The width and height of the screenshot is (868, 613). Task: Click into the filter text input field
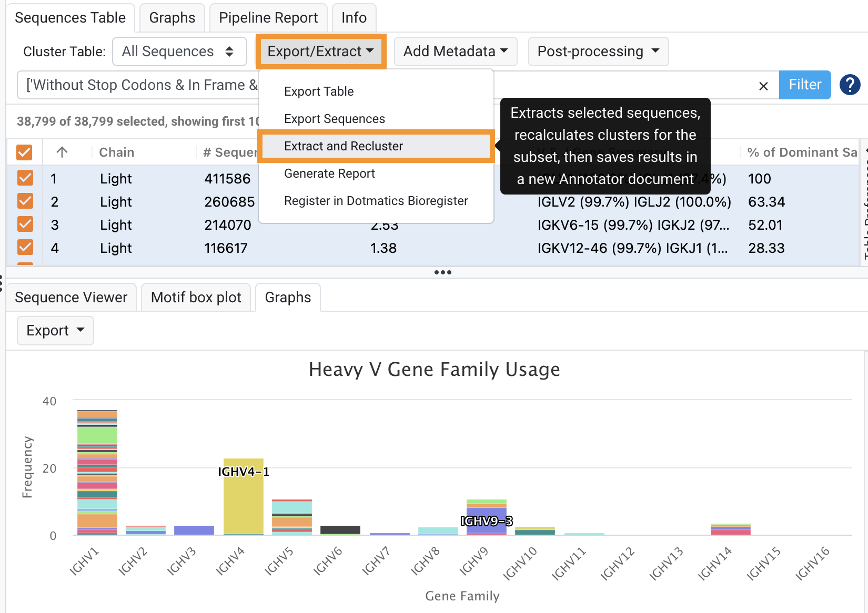(137, 85)
